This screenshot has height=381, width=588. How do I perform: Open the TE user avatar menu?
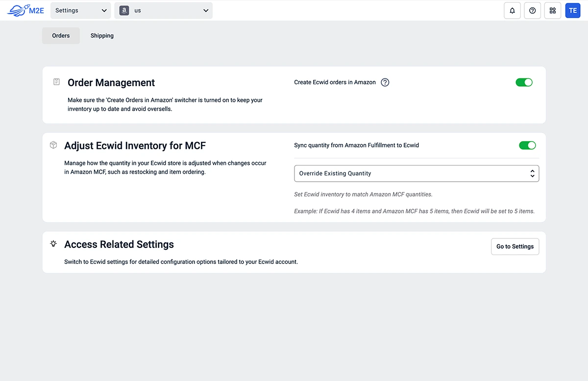pos(573,11)
